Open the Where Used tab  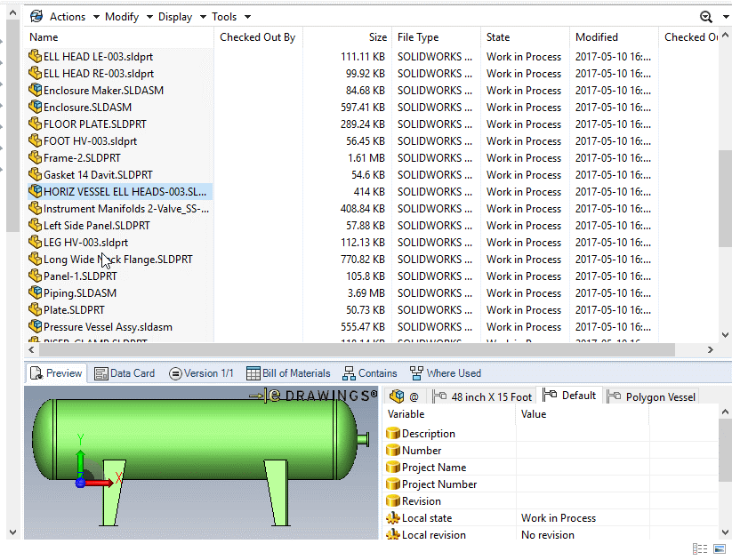click(x=446, y=373)
